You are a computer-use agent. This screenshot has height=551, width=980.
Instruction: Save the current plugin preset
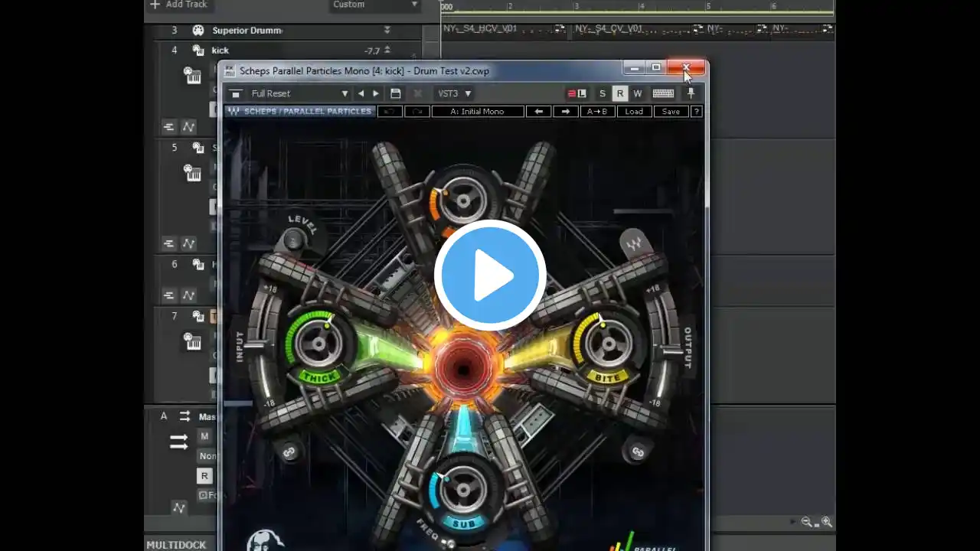396,93
